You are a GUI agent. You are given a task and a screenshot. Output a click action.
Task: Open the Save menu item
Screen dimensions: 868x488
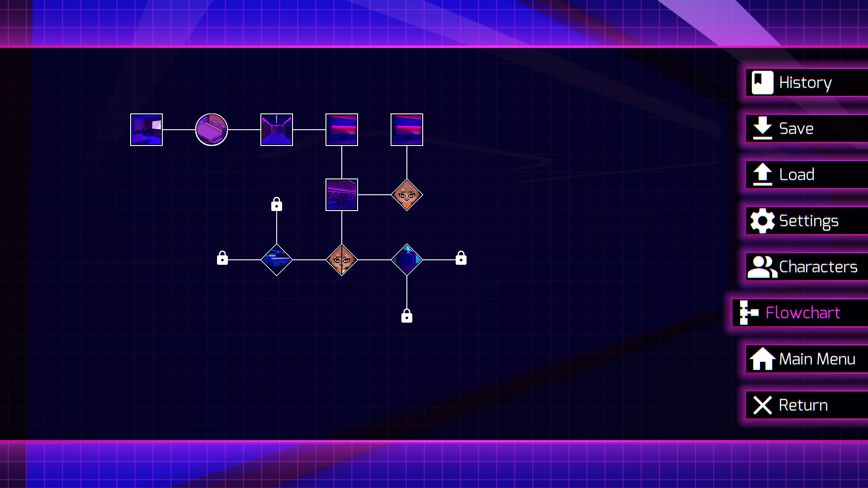[807, 129]
